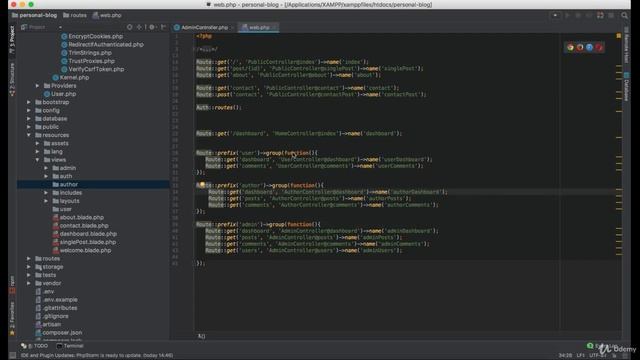This screenshot has width=640, height=360.
Task: Toggle the Favorites tool window side tab
Action: click(12, 318)
